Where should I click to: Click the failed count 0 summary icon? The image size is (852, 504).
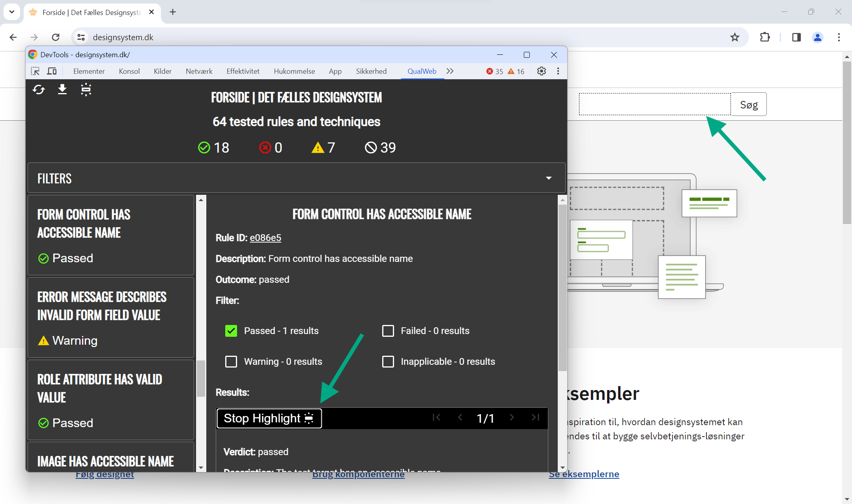265,147
